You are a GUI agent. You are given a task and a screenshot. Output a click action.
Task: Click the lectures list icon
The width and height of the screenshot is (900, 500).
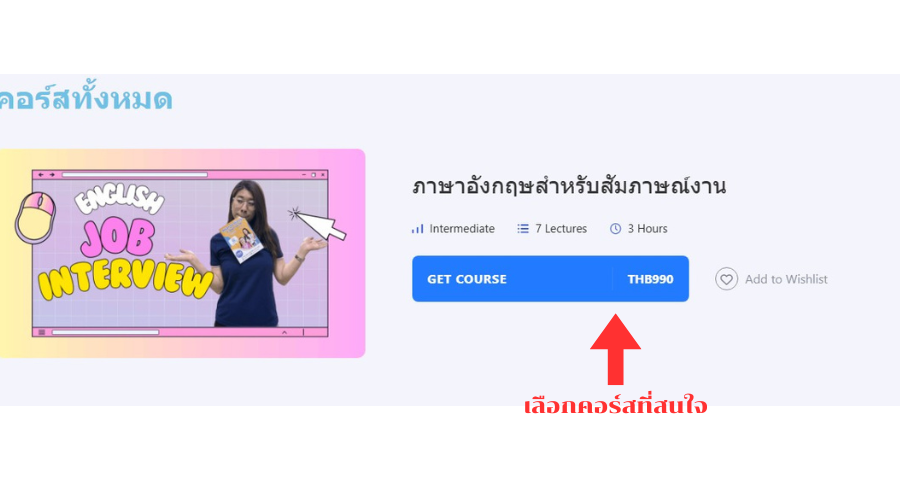[x=523, y=229]
